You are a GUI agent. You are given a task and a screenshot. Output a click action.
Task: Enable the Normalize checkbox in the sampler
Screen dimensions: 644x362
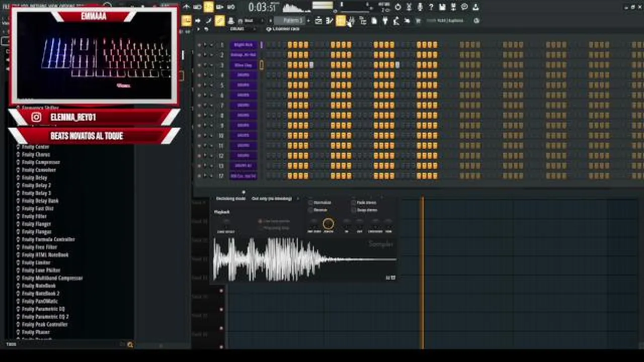tap(310, 203)
